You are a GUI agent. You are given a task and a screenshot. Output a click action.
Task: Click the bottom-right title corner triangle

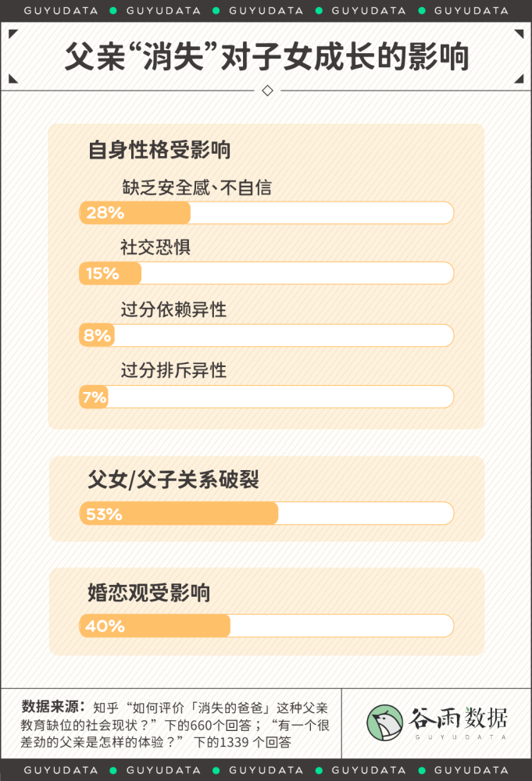pos(519,78)
